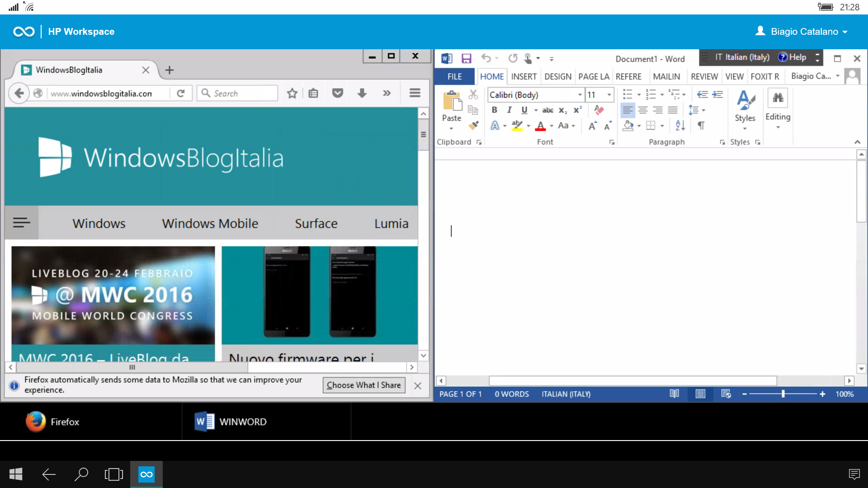Show more Firefox toolbar tools chevron
Viewport: 868px width, 488px height.
tap(387, 93)
